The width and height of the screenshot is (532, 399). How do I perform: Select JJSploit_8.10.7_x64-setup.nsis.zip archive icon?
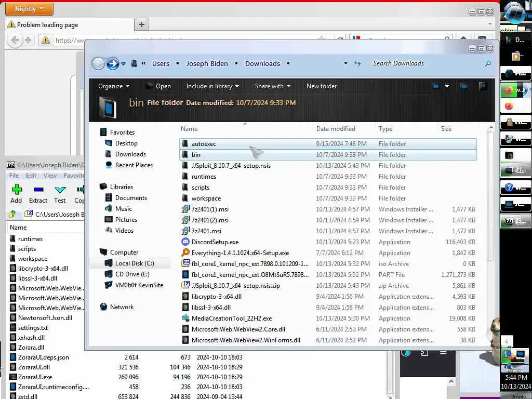click(x=185, y=286)
